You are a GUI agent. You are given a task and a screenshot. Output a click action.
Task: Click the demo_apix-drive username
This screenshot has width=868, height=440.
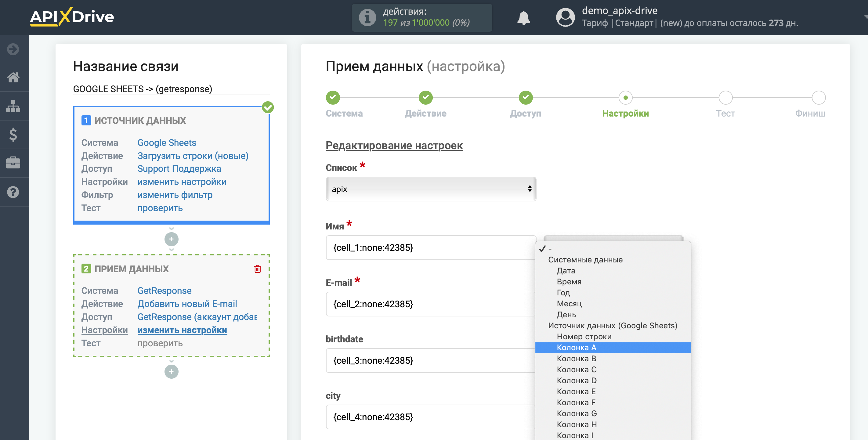click(619, 11)
